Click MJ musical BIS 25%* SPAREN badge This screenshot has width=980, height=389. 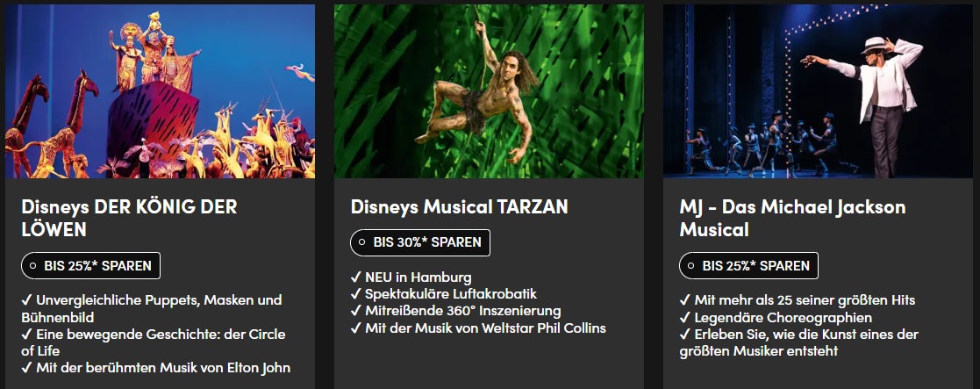pos(748,265)
